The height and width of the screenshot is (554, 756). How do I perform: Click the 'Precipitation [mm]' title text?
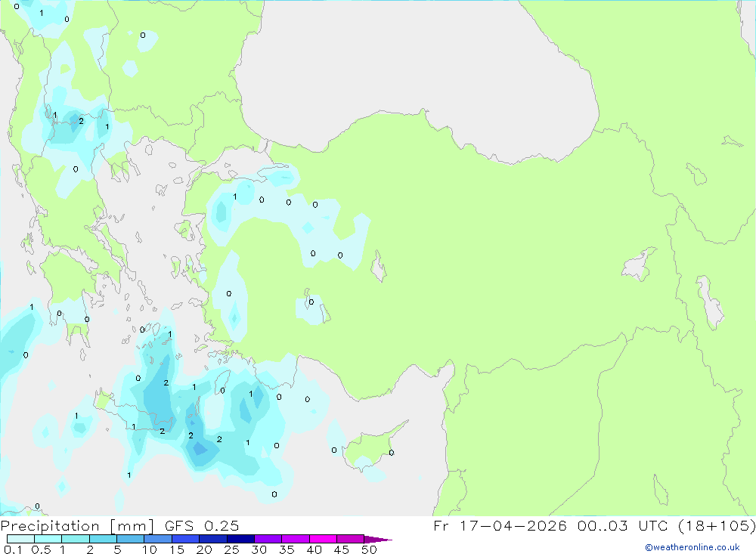(x=77, y=526)
